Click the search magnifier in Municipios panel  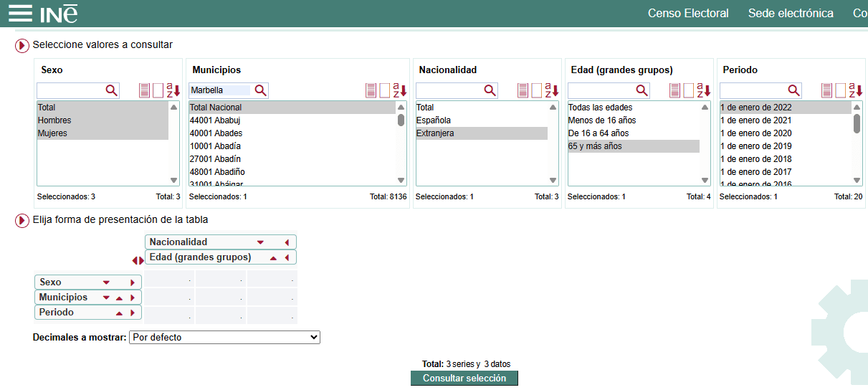[x=260, y=90]
